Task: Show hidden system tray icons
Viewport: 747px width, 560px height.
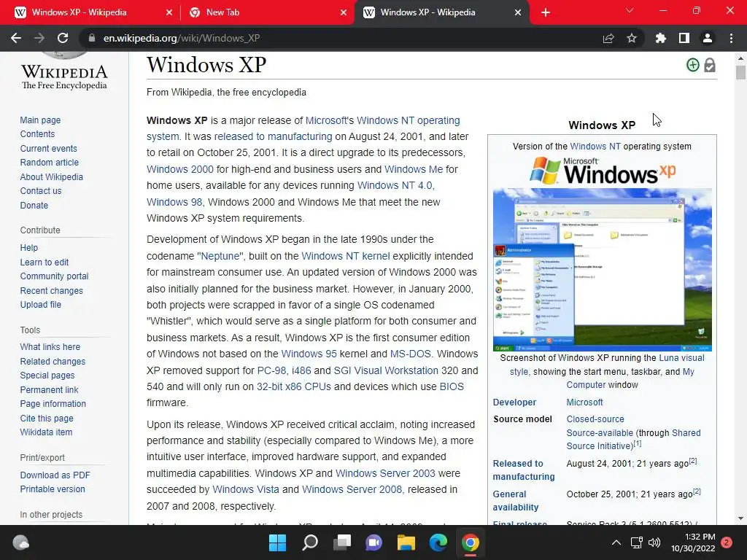Action: click(616, 542)
